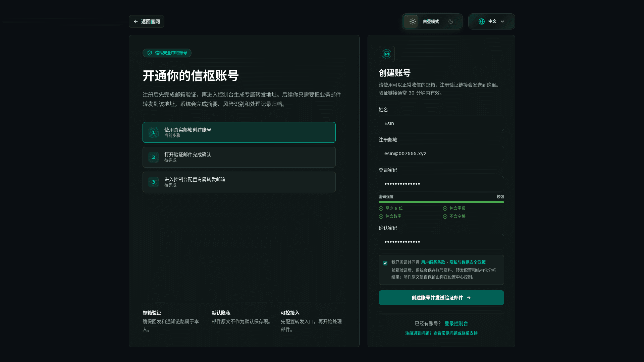Click the 登录控制台 link

click(x=456, y=323)
